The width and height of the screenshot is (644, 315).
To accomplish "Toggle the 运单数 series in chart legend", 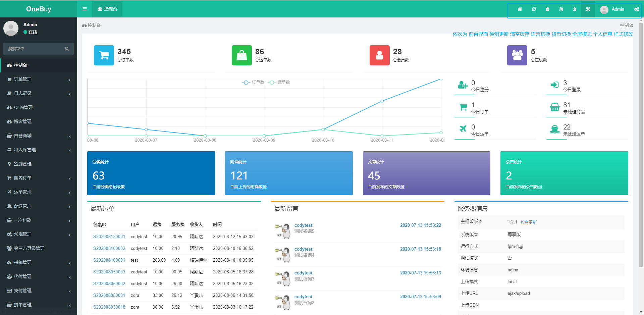I will click(279, 82).
